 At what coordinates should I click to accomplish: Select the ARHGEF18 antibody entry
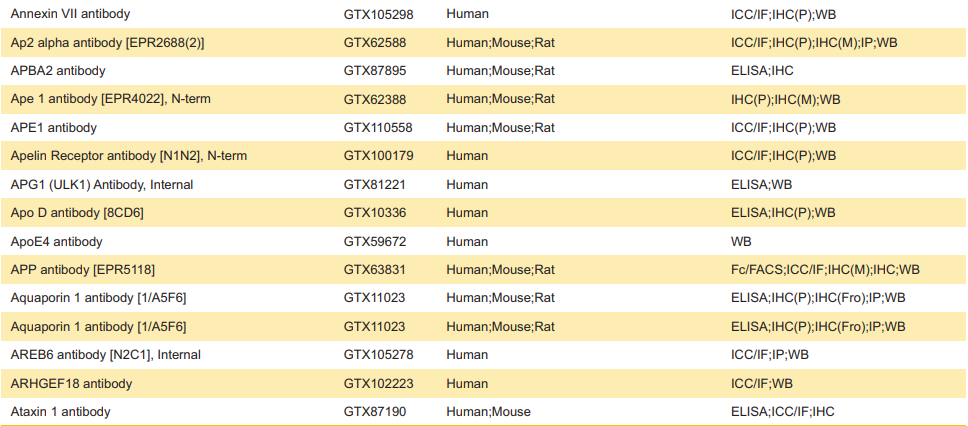(70, 383)
